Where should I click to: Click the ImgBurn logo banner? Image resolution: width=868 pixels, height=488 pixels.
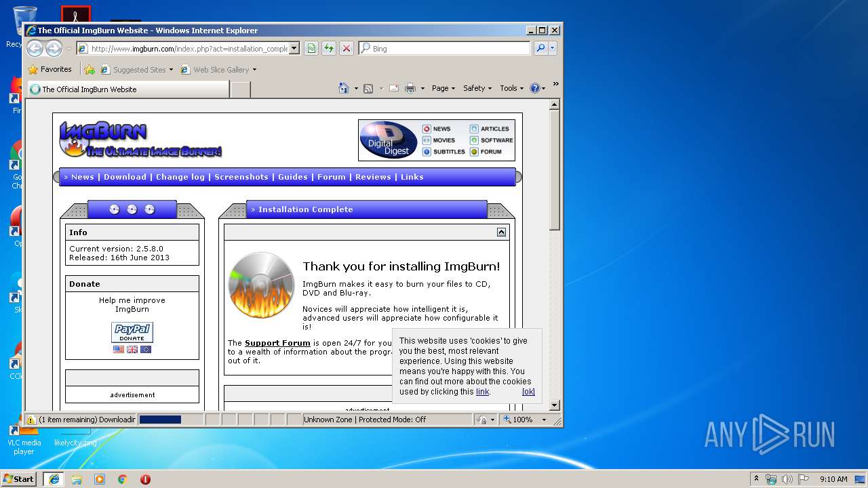point(140,139)
